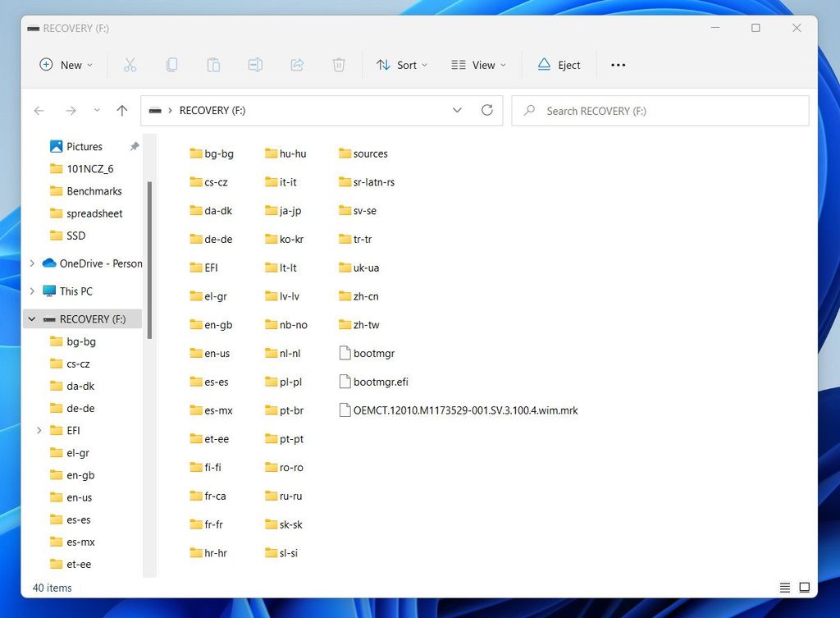Go up one folder level
The height and width of the screenshot is (618, 840).
(x=122, y=110)
